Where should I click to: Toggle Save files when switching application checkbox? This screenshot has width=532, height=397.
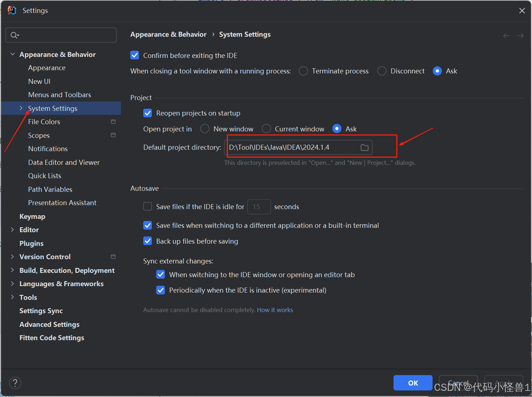[148, 225]
